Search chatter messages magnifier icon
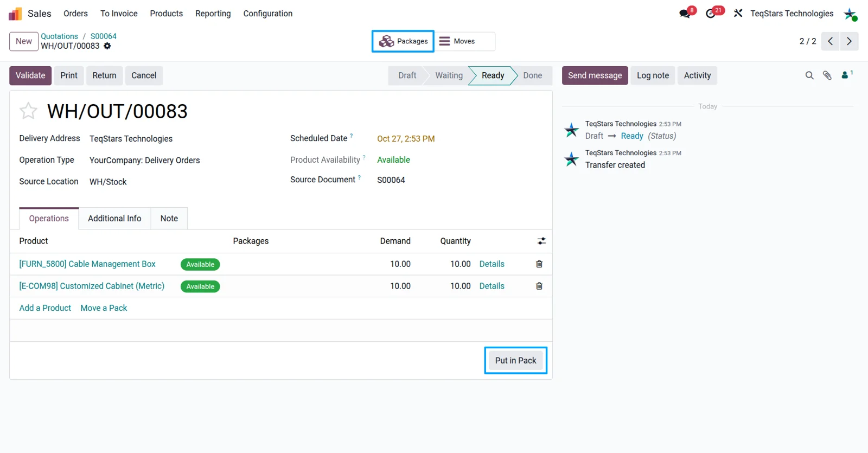Image resolution: width=868 pixels, height=453 pixels. click(x=809, y=75)
